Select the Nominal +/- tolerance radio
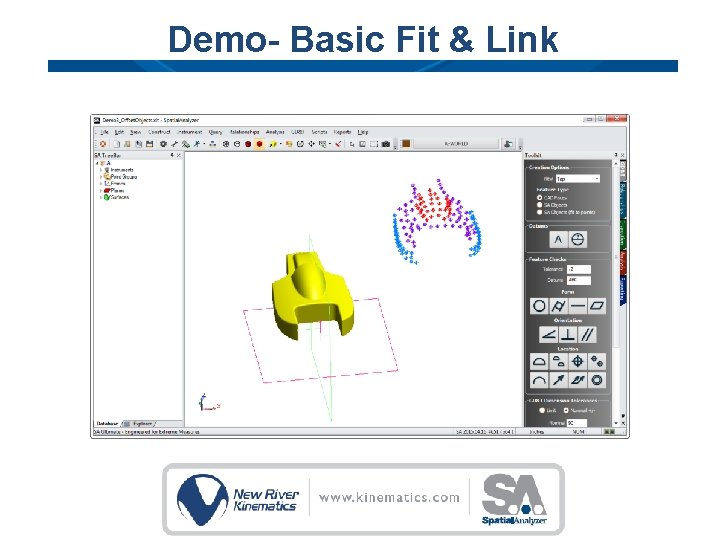 (566, 410)
